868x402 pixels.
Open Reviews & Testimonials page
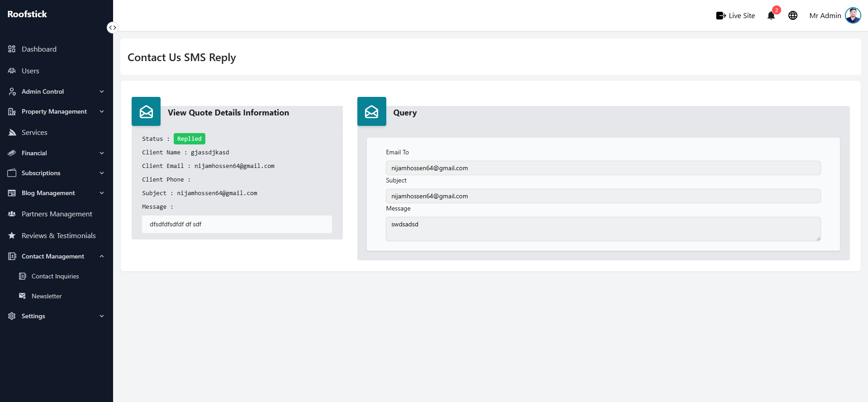tap(59, 235)
